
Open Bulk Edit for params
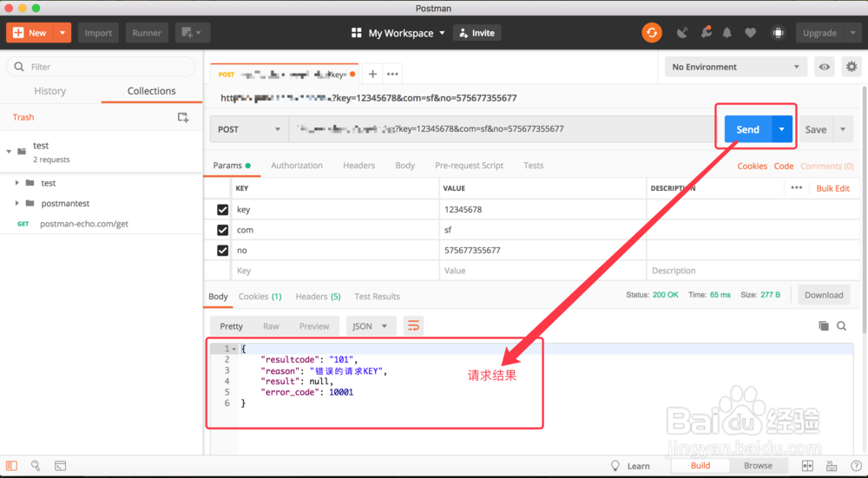[832, 188]
